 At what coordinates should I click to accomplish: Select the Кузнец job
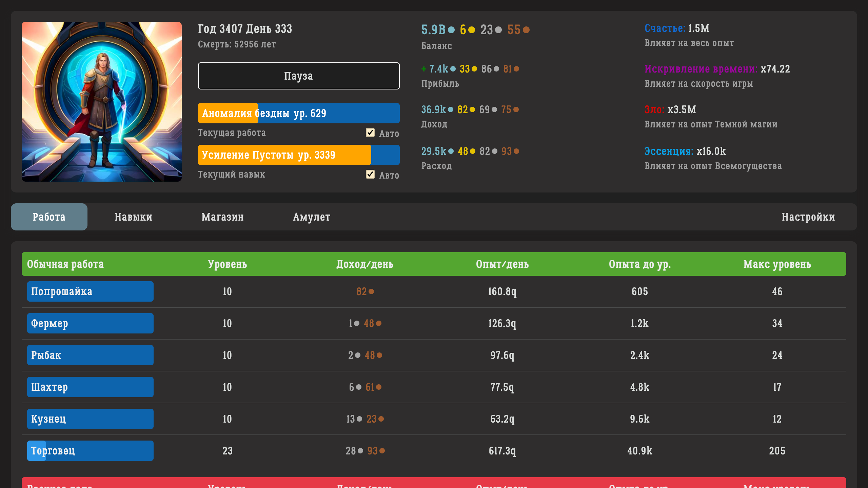[x=90, y=419]
